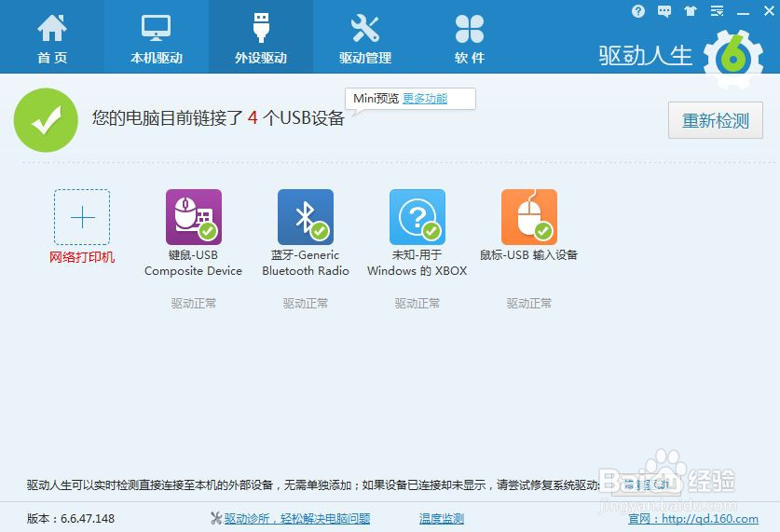Screen dimensions: 780x532
Task: Click 驱动正常 under XBOX device
Action: [417, 304]
